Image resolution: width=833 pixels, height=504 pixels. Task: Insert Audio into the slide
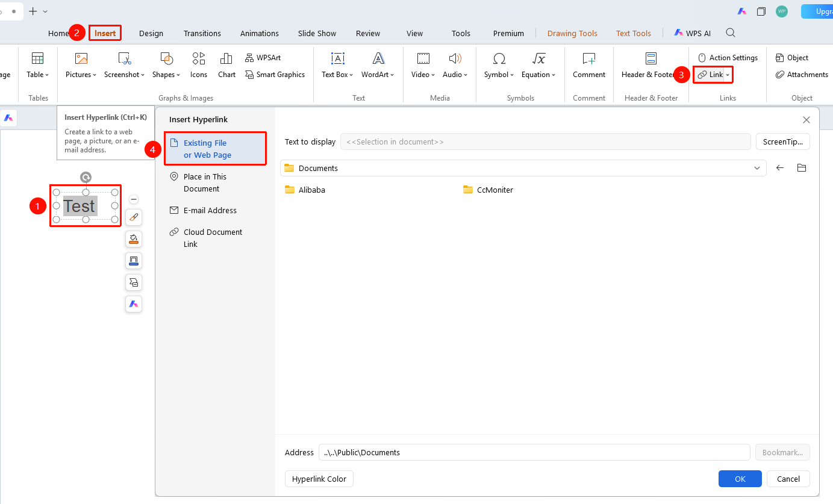pos(455,66)
